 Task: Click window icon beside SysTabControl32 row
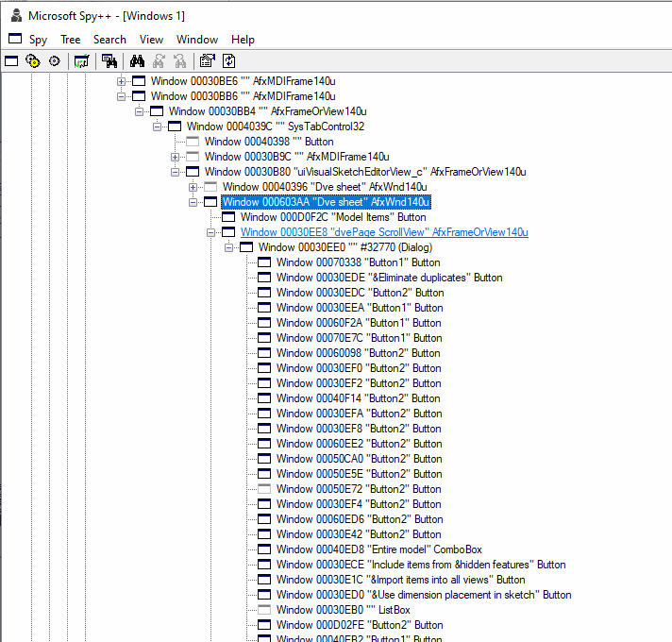click(175, 127)
